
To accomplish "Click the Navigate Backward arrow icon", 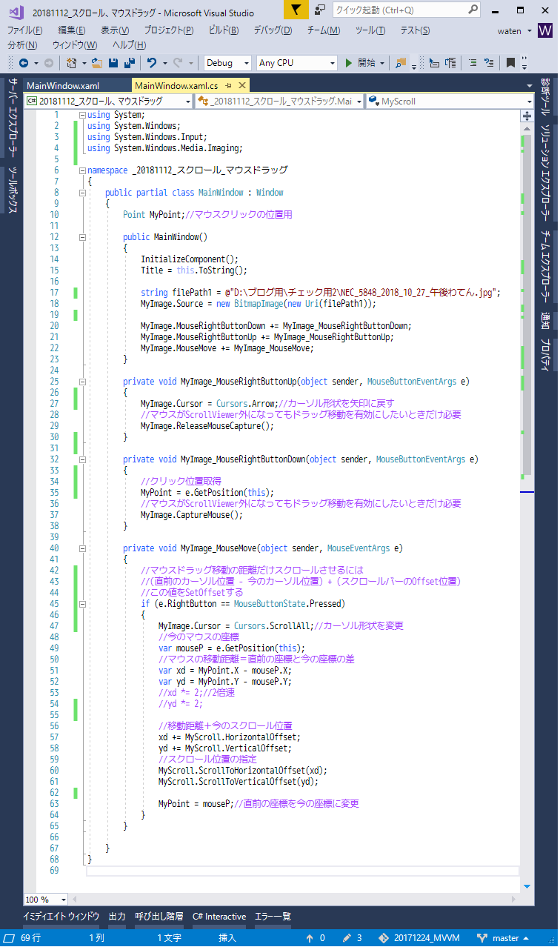I will pos(23,63).
